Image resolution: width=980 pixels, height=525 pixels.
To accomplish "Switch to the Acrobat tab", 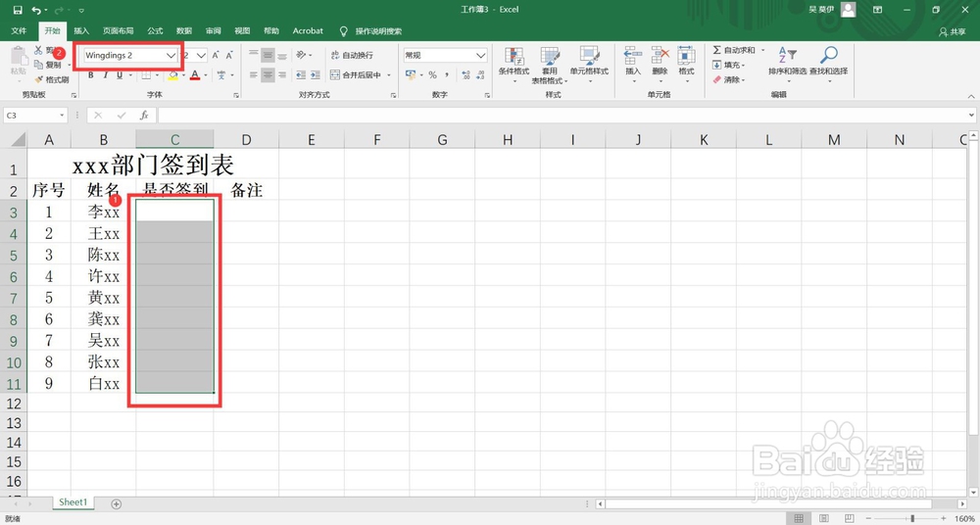I will [308, 30].
